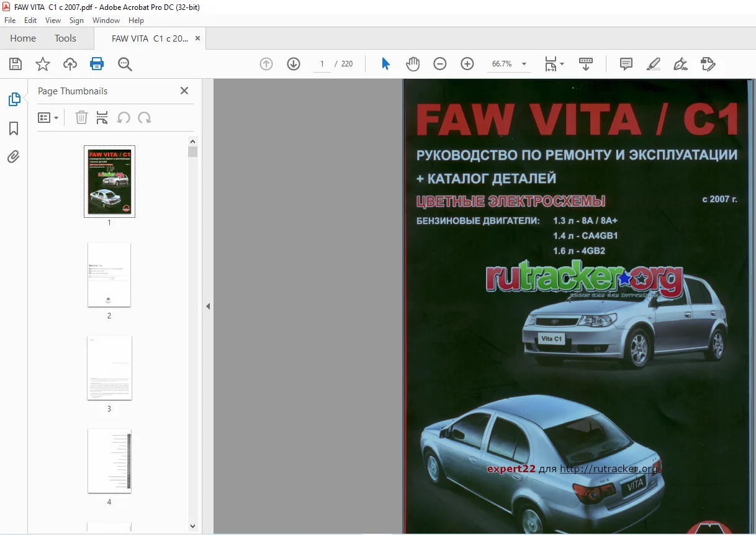
Task: Open the Window menu
Action: tap(106, 20)
